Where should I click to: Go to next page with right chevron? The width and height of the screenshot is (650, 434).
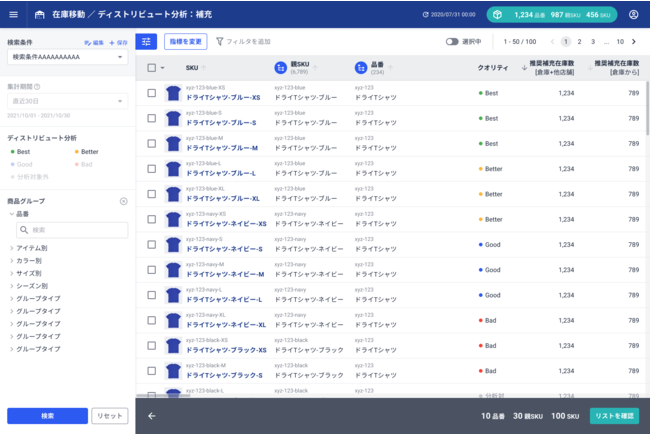[x=633, y=42]
